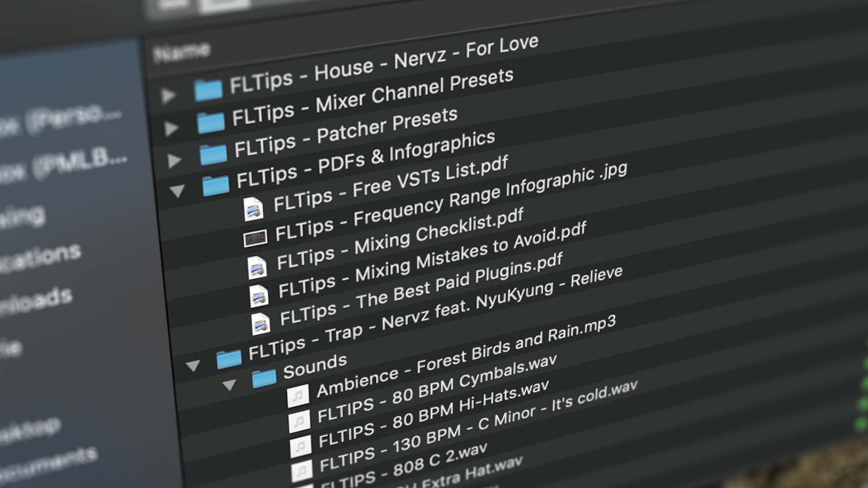Click the PDF icon of Free VSTs List.pdf

[x=253, y=209]
